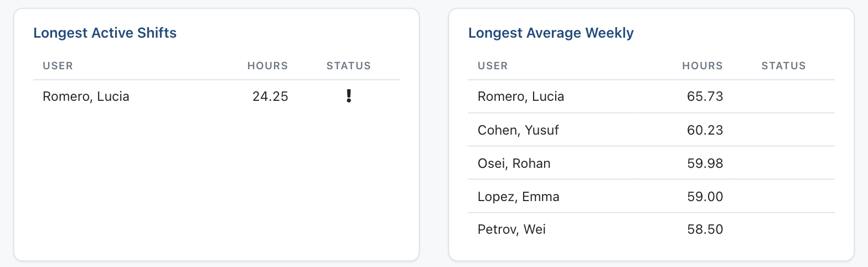Sort Active Shifts by HOURS column header
The image size is (868, 267).
(x=268, y=66)
